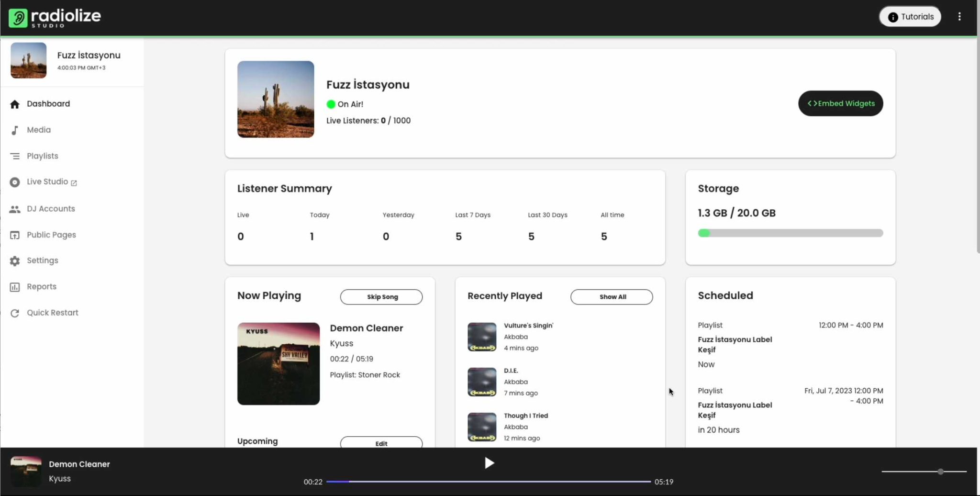Click the Quick Restart refresh icon
980x496 pixels.
[15, 313]
